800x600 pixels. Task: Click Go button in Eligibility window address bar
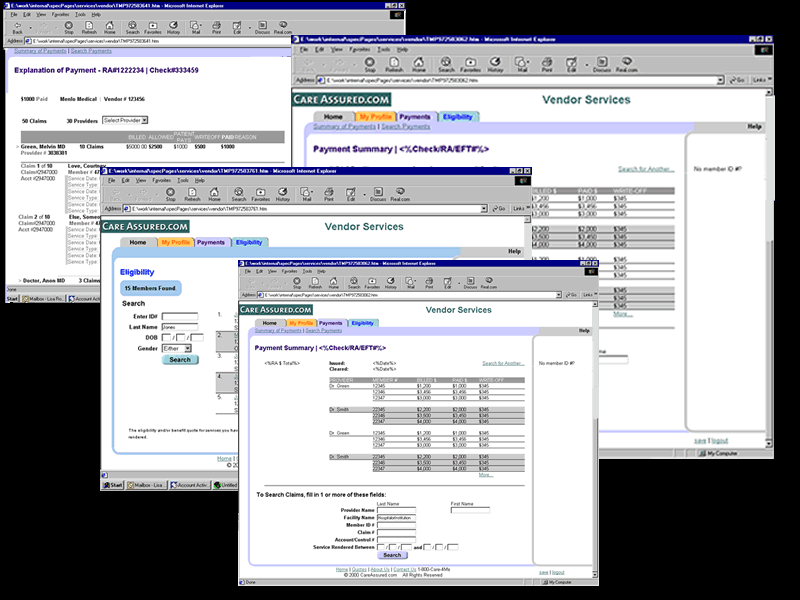[498, 209]
